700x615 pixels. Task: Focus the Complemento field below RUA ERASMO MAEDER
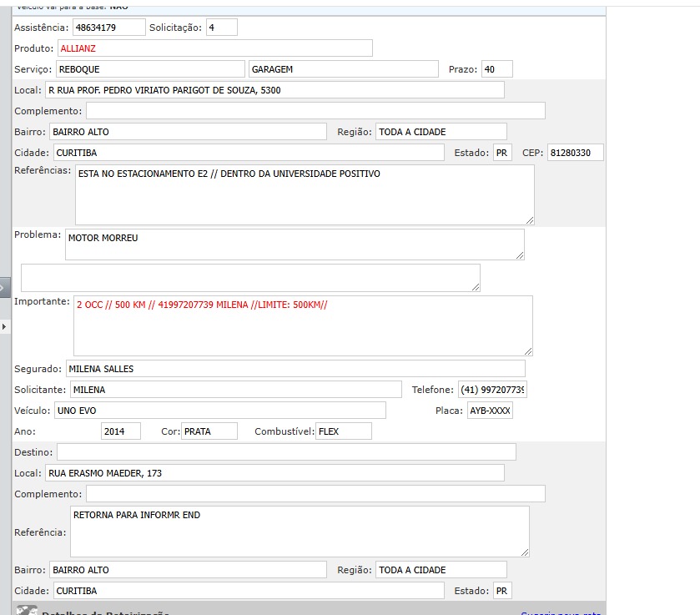tap(315, 494)
